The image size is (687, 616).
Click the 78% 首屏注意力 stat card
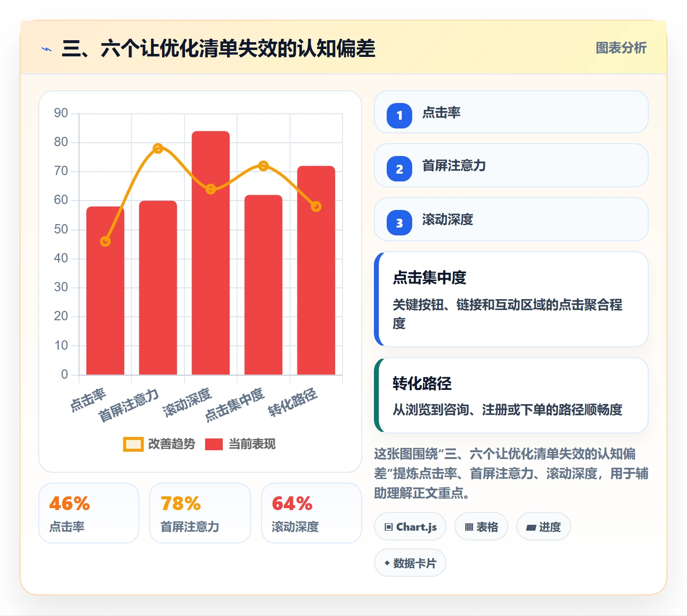[200, 513]
